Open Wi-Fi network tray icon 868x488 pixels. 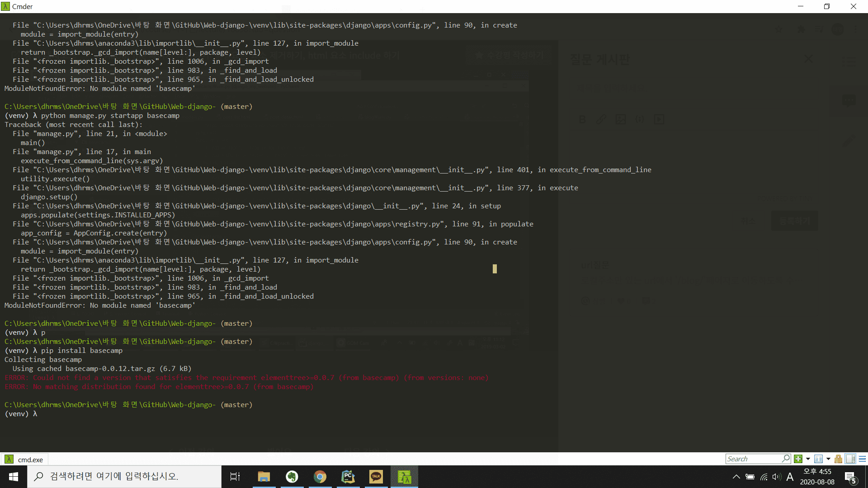764,477
